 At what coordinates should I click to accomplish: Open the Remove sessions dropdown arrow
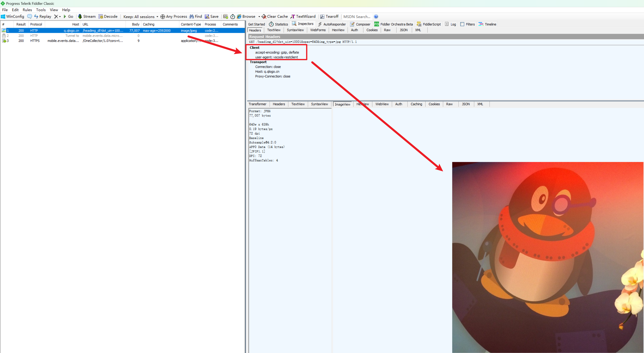click(x=60, y=17)
